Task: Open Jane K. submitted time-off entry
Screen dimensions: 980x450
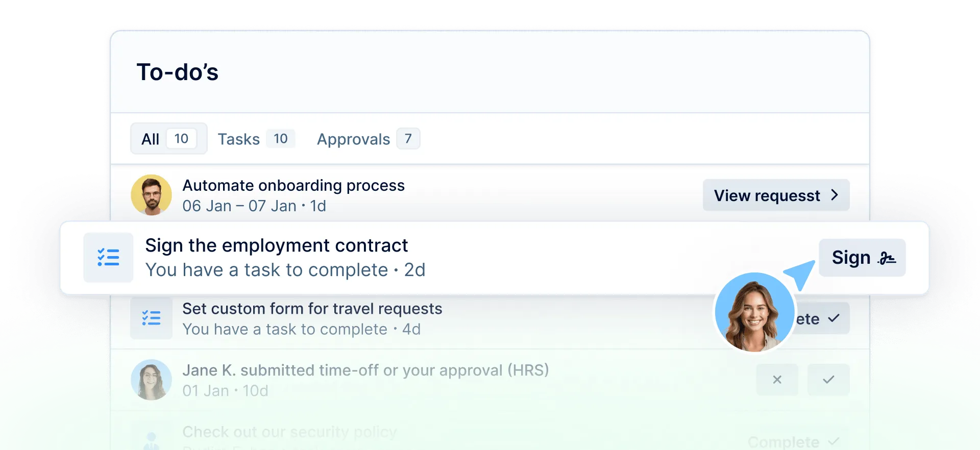Action: 365,370
